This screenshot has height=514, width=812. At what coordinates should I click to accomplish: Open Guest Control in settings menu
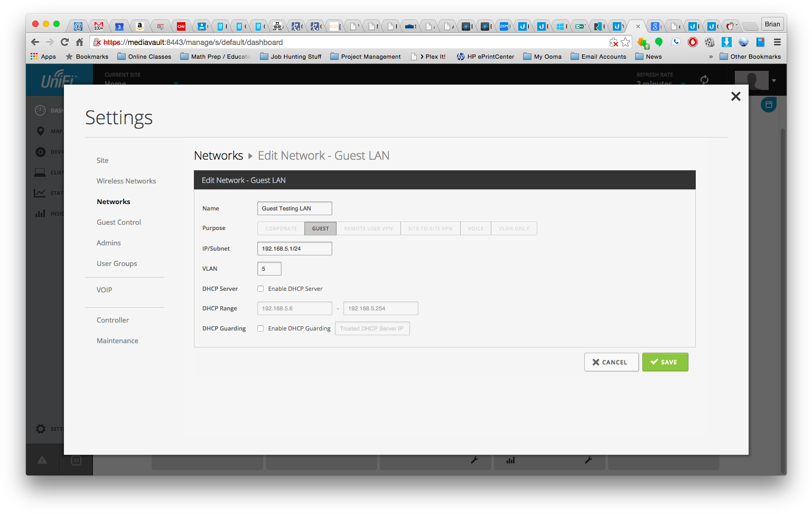[x=119, y=222]
